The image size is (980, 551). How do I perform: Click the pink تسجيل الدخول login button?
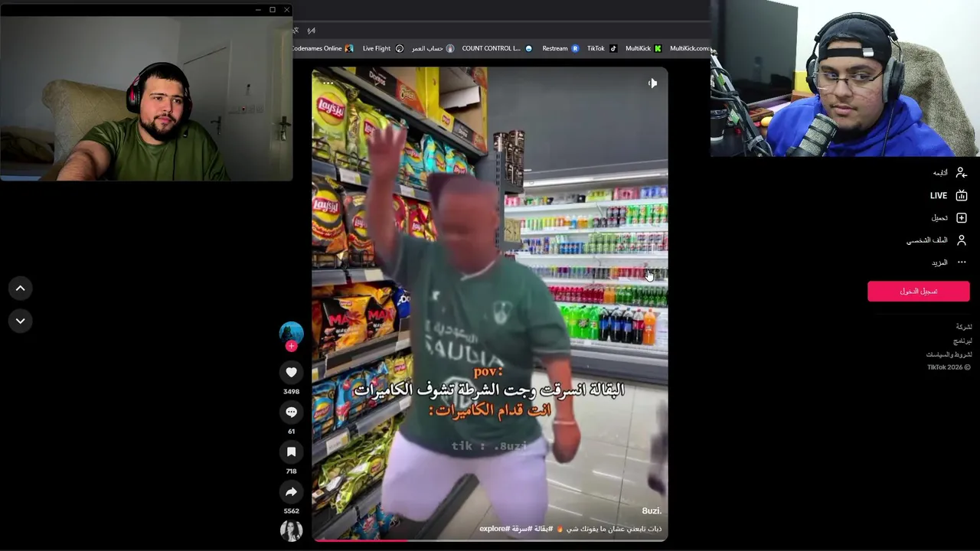point(919,291)
